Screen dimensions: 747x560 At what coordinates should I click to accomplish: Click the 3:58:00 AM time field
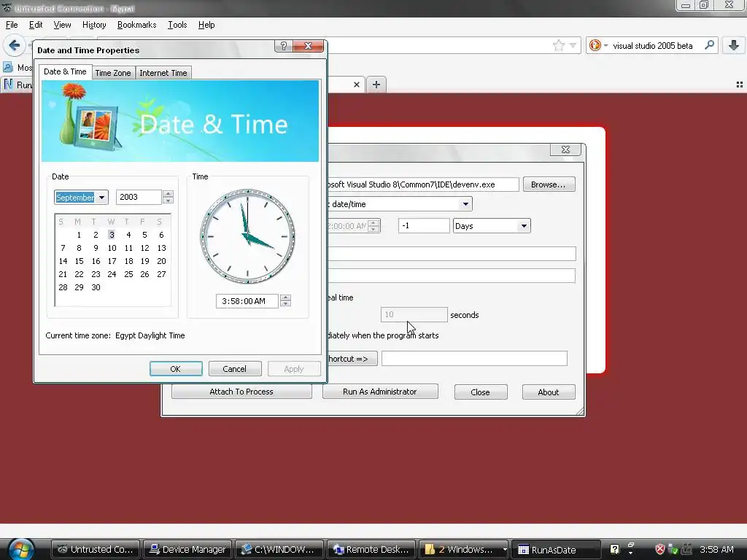(x=247, y=301)
